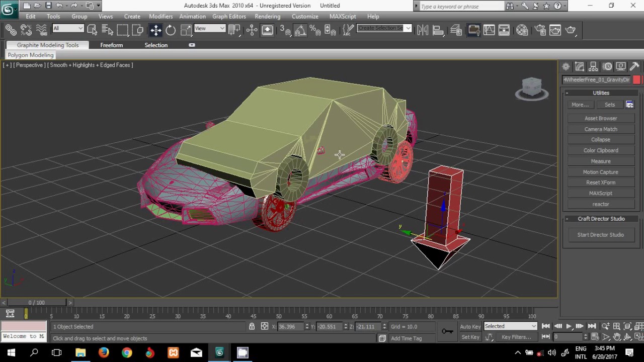Open the MAXScript menu
644x362 pixels.
(343, 17)
